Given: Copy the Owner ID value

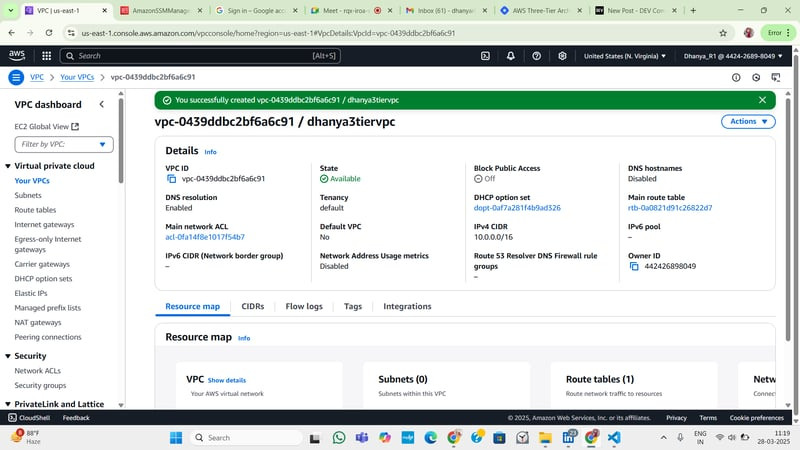Looking at the screenshot, I should pyautogui.click(x=634, y=266).
